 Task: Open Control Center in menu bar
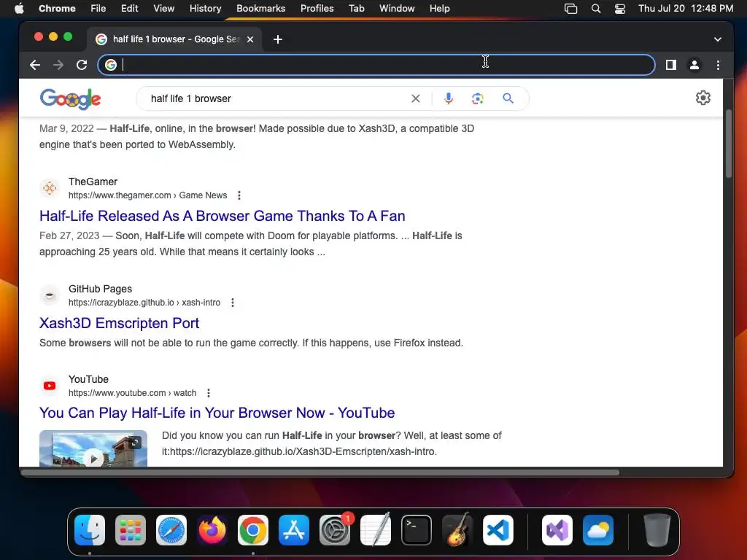(x=620, y=9)
